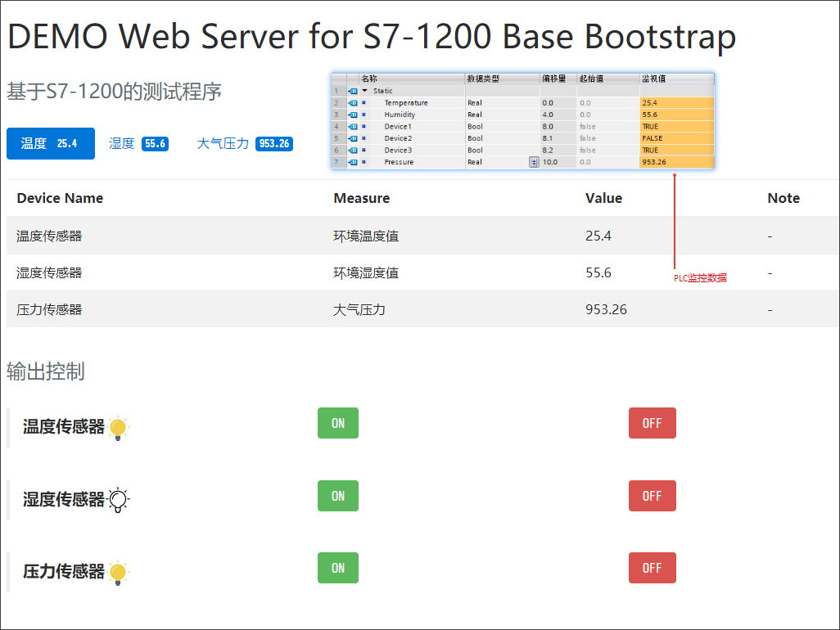The image size is (840, 630).
Task: Click the Measure column header
Action: pyautogui.click(x=362, y=198)
